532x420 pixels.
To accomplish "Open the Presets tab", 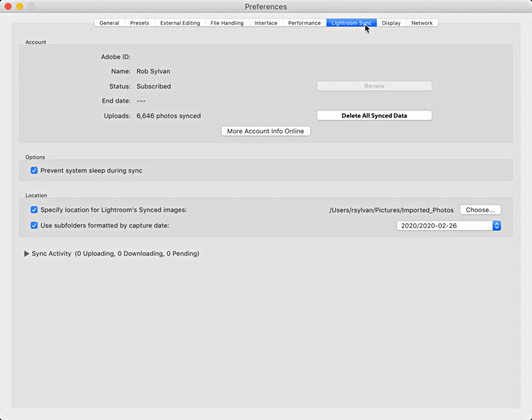I will tap(140, 23).
